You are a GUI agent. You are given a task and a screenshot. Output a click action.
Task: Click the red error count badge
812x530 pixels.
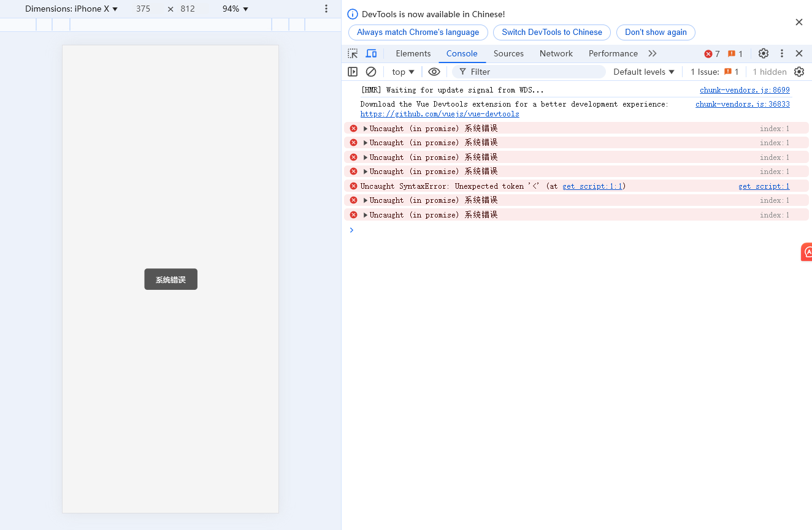tap(712, 54)
